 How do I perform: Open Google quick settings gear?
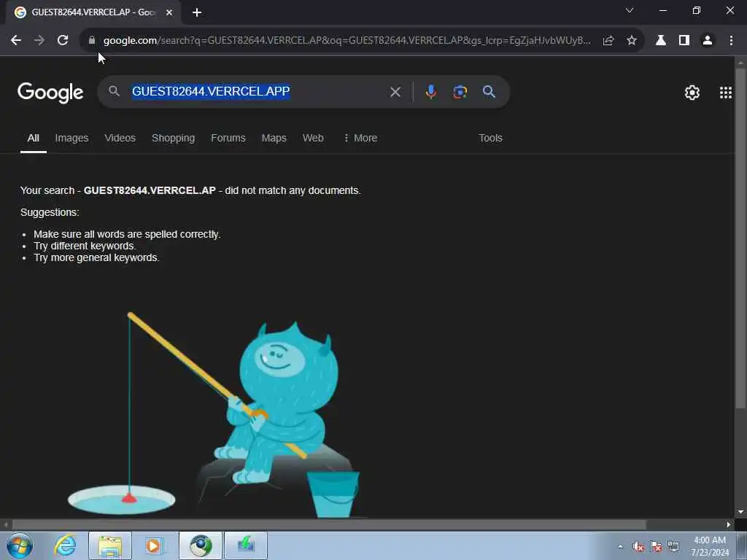pyautogui.click(x=692, y=93)
